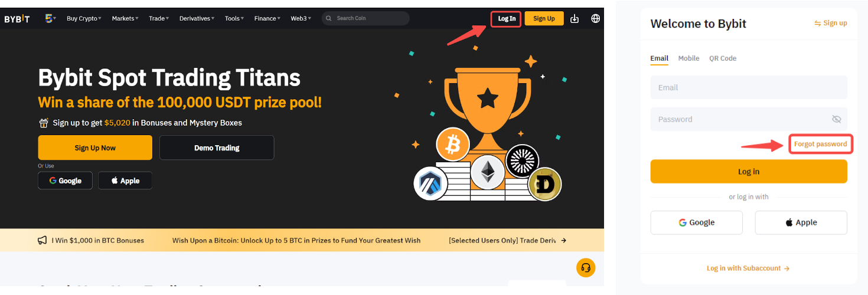Click the megaphone announcement icon
The height and width of the screenshot is (295, 868).
click(43, 240)
